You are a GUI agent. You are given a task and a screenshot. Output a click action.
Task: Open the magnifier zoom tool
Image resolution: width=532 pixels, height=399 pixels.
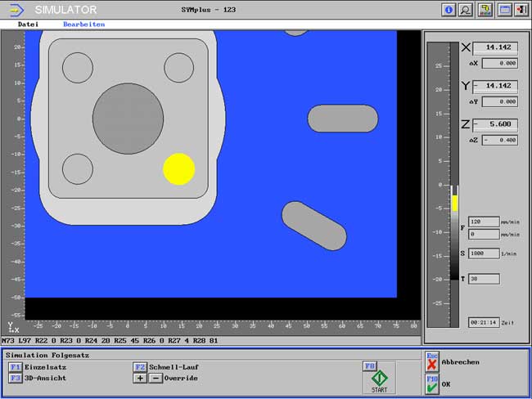click(x=466, y=10)
